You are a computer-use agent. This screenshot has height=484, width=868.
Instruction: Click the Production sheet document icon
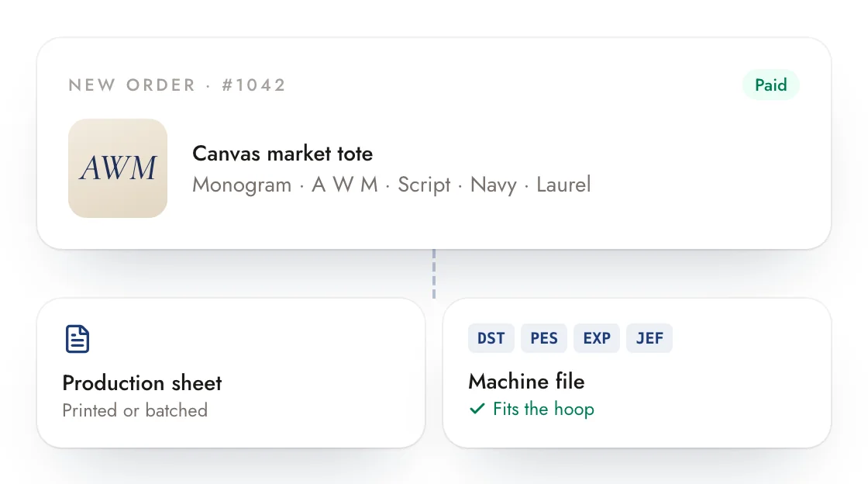pos(77,339)
